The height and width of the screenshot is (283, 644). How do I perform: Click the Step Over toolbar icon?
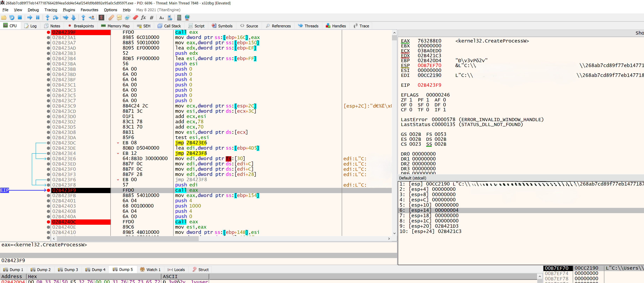pyautogui.click(x=55, y=18)
